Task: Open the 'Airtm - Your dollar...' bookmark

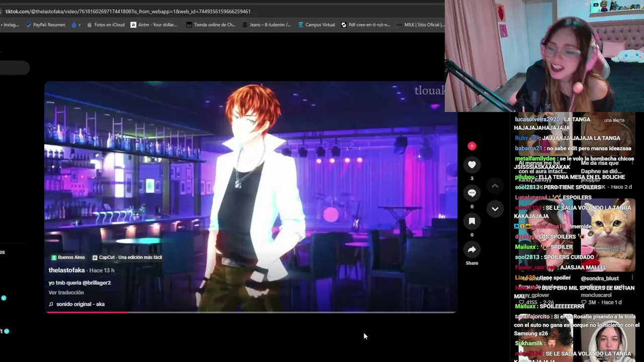Action: pos(153,25)
